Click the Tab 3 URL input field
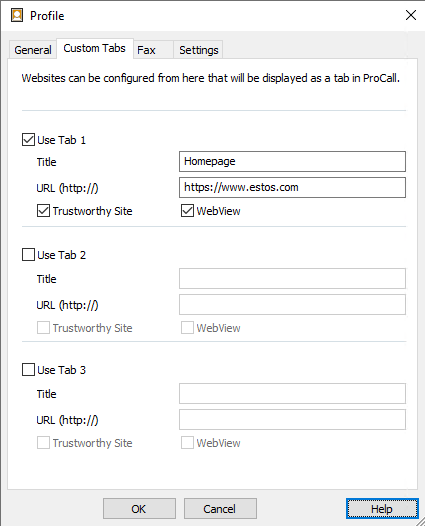 pyautogui.click(x=292, y=420)
